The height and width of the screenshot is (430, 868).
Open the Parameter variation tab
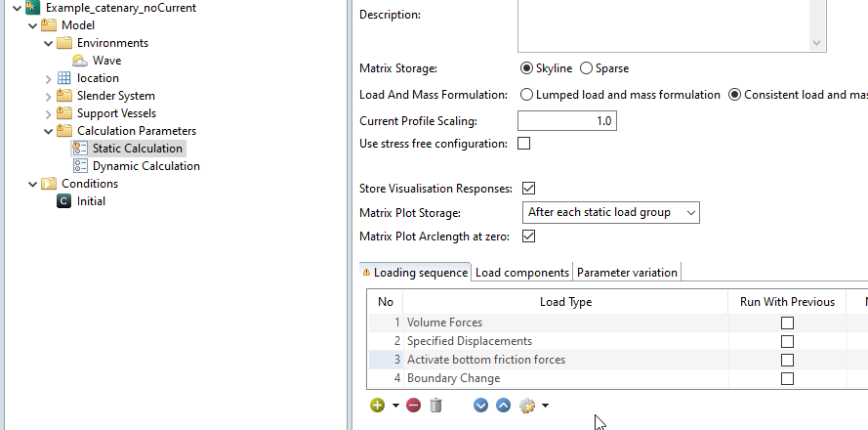[626, 273]
